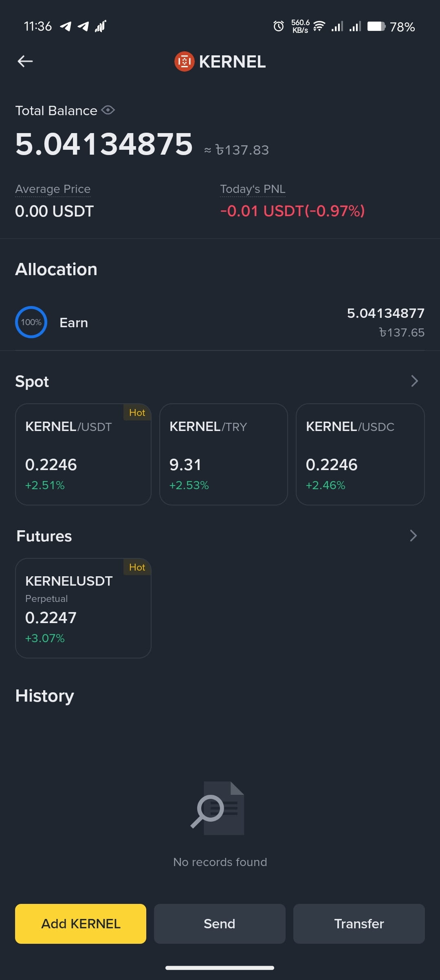440x980 pixels.
Task: Tap the Average Price info label
Action: [53, 189]
